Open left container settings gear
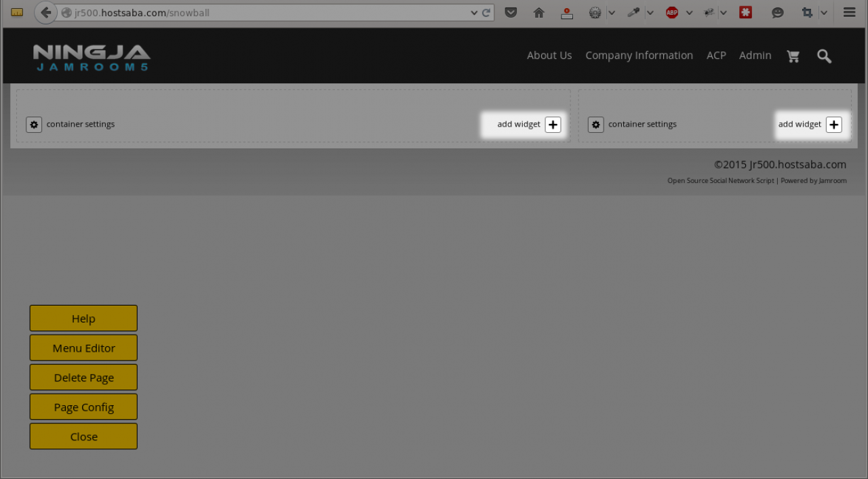 pyautogui.click(x=34, y=125)
